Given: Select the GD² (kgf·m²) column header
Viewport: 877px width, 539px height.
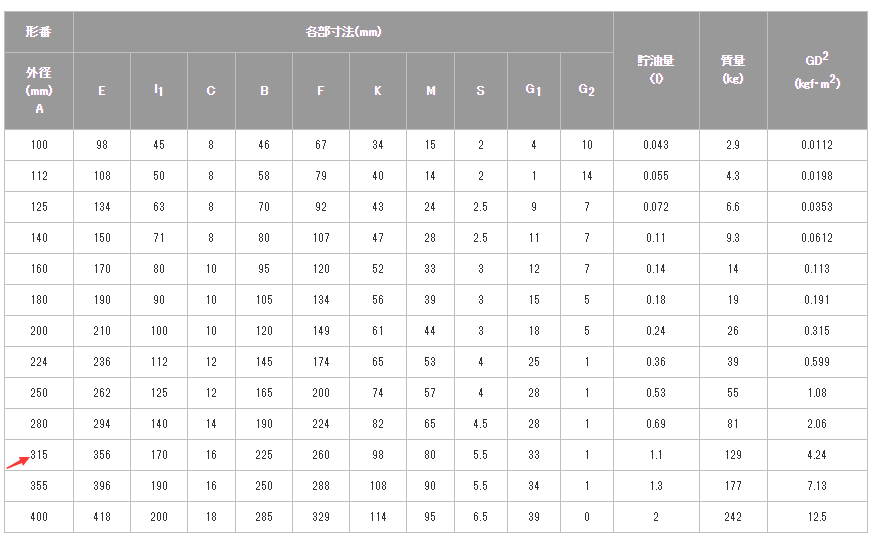Looking at the screenshot, I should click(x=817, y=70).
